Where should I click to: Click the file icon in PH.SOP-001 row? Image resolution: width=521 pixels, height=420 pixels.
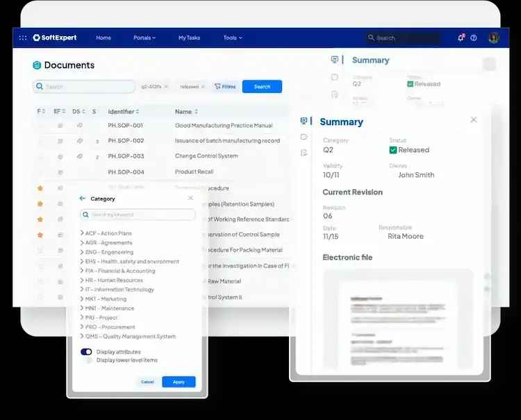[60, 126]
